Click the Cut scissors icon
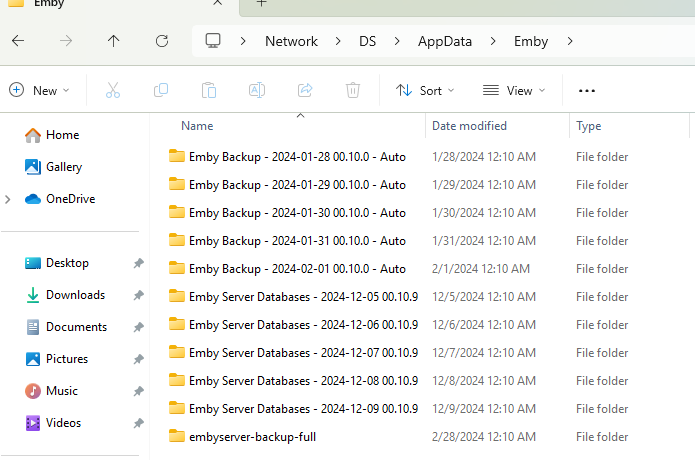Screen dimensions: 695x460 [113, 90]
